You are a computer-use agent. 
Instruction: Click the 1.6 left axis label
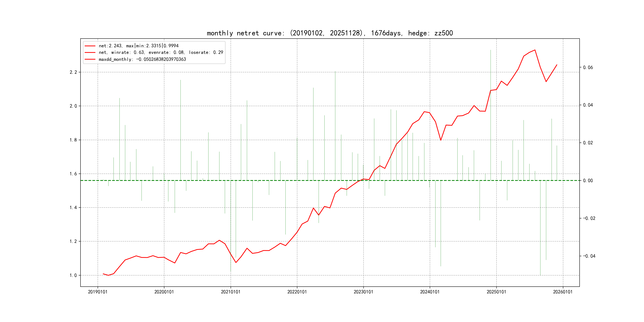coord(73,174)
